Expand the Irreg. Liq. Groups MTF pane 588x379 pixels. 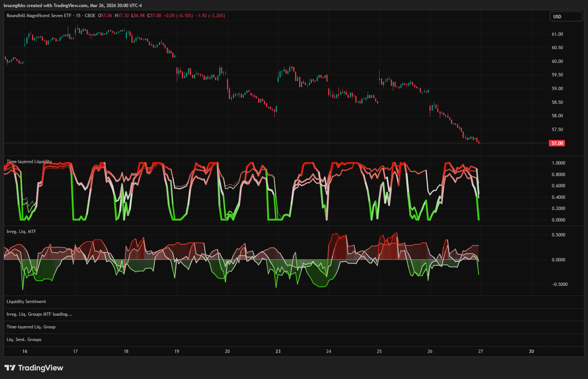[x=39, y=314]
